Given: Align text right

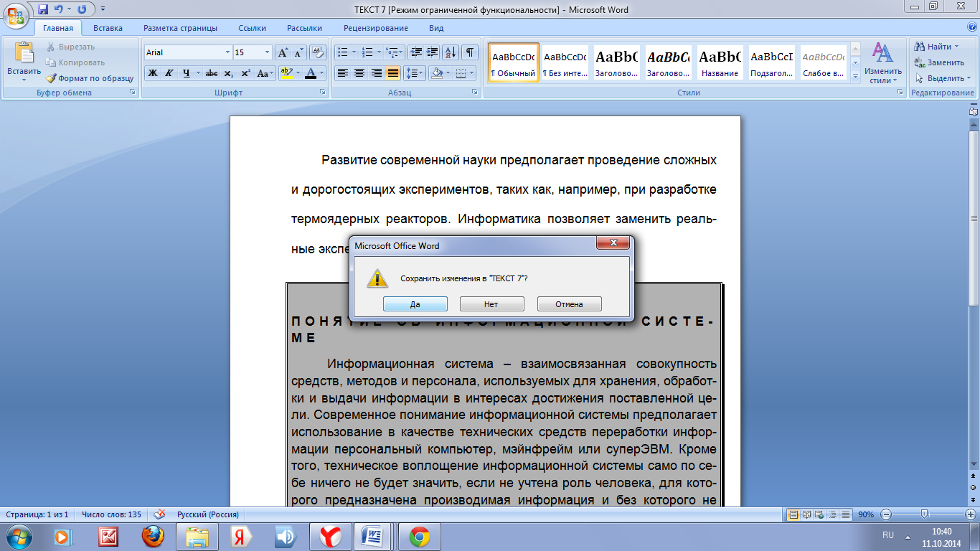Looking at the screenshot, I should (x=376, y=73).
